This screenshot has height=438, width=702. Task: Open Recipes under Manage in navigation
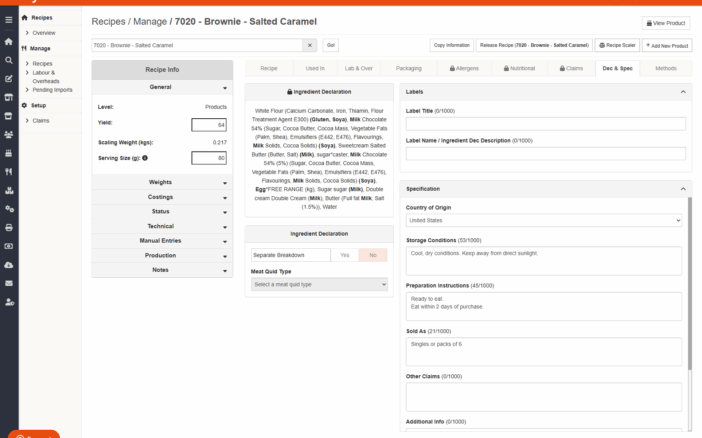click(42, 64)
